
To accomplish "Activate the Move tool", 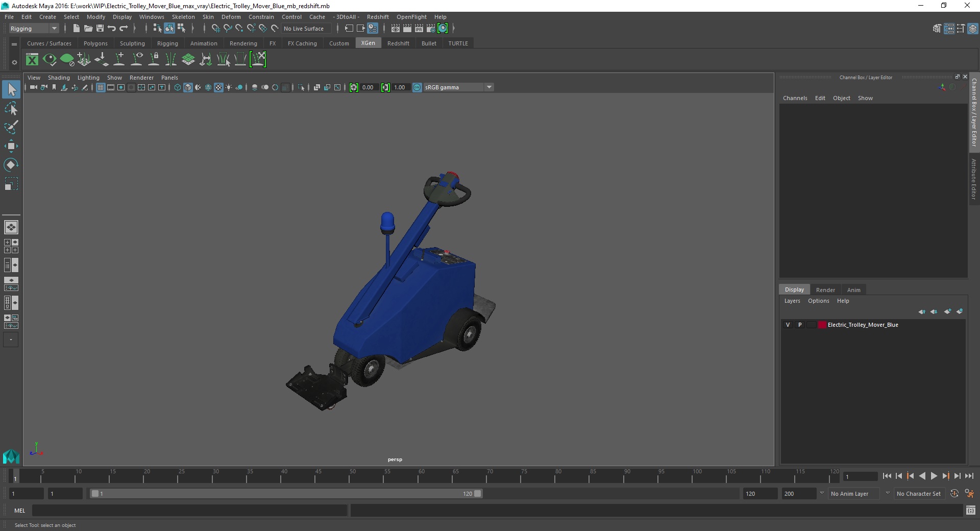I will click(x=11, y=146).
